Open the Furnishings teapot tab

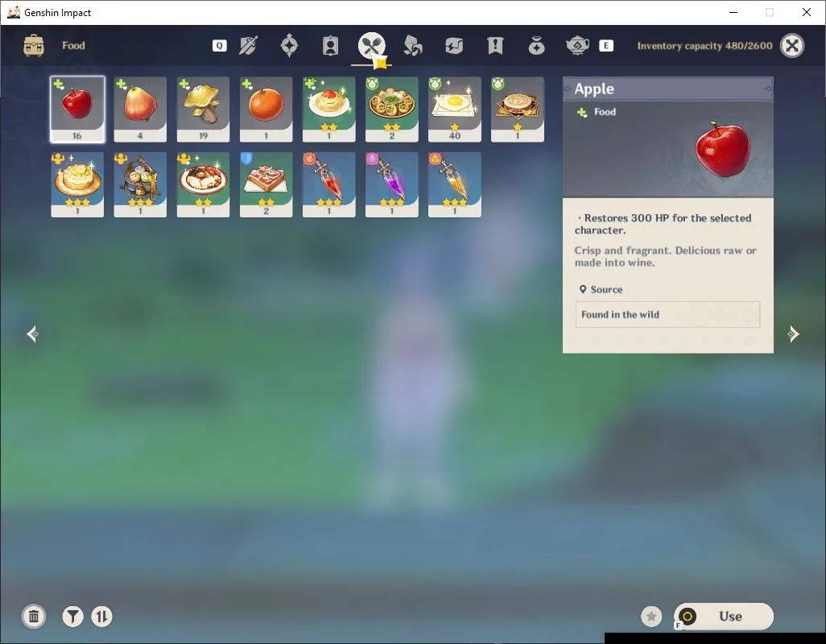(x=577, y=46)
